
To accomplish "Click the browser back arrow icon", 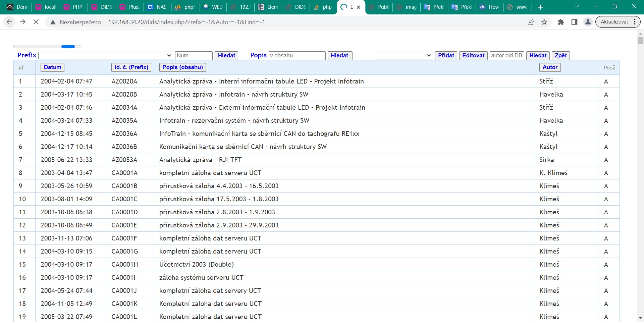I will (9, 22).
